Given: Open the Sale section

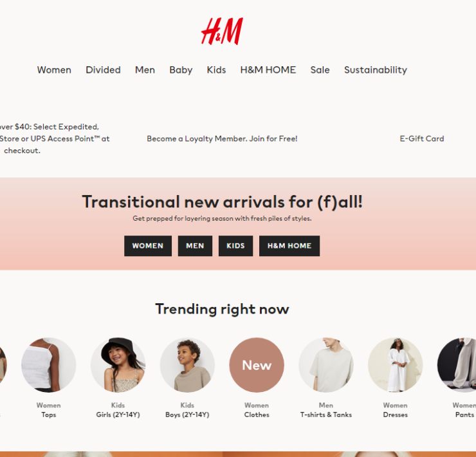Looking at the screenshot, I should tap(320, 70).
